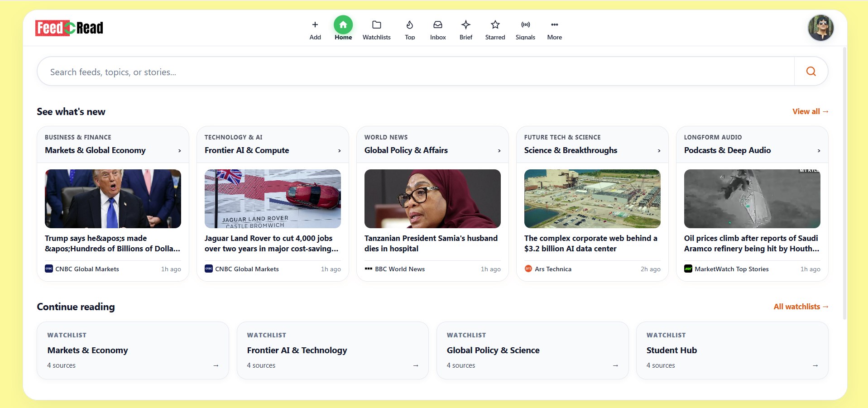Open the Top flame icon
The height and width of the screenshot is (408, 868).
pos(410,24)
